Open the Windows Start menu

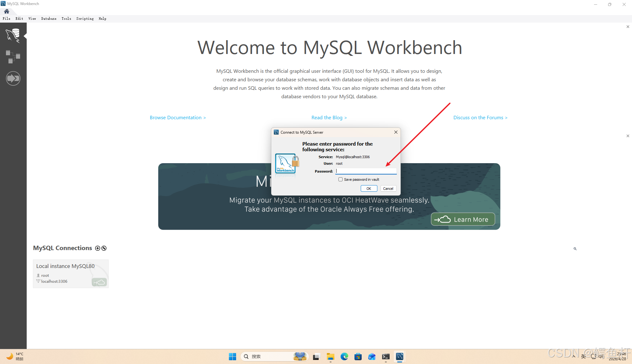click(233, 356)
